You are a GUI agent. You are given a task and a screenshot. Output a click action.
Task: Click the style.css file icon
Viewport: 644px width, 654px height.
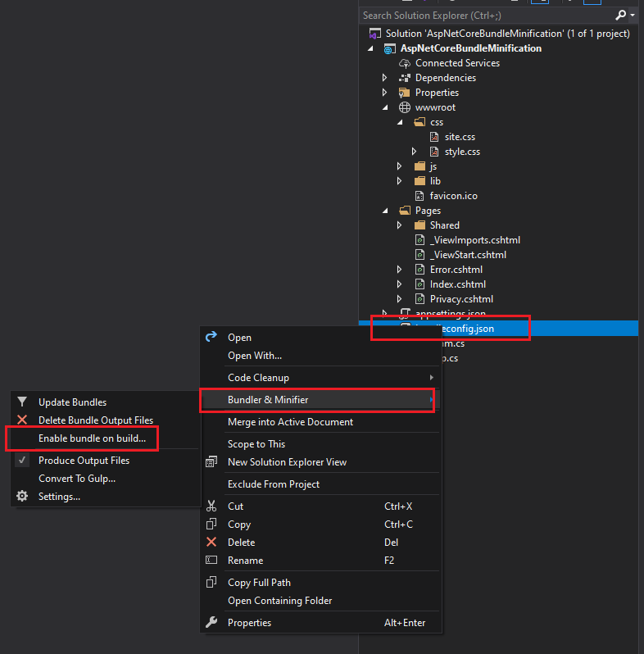point(434,152)
